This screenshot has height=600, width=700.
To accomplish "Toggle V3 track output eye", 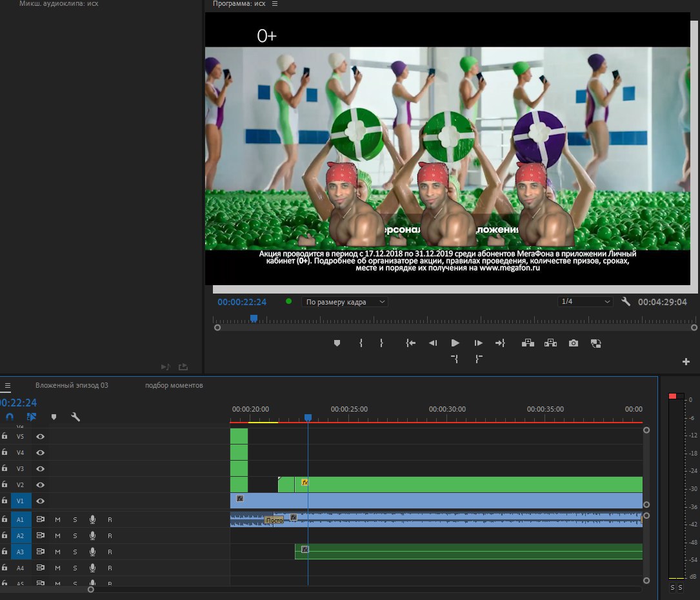I will 40,468.
